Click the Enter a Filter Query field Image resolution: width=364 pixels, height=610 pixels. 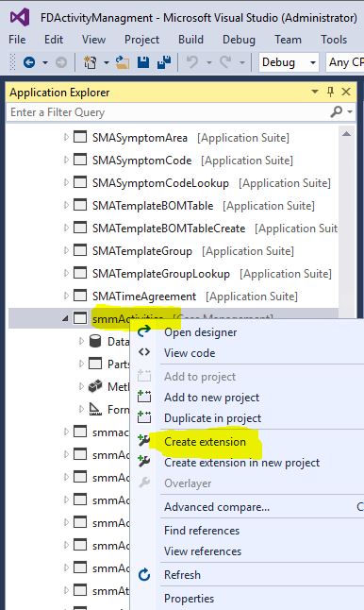[167, 112]
